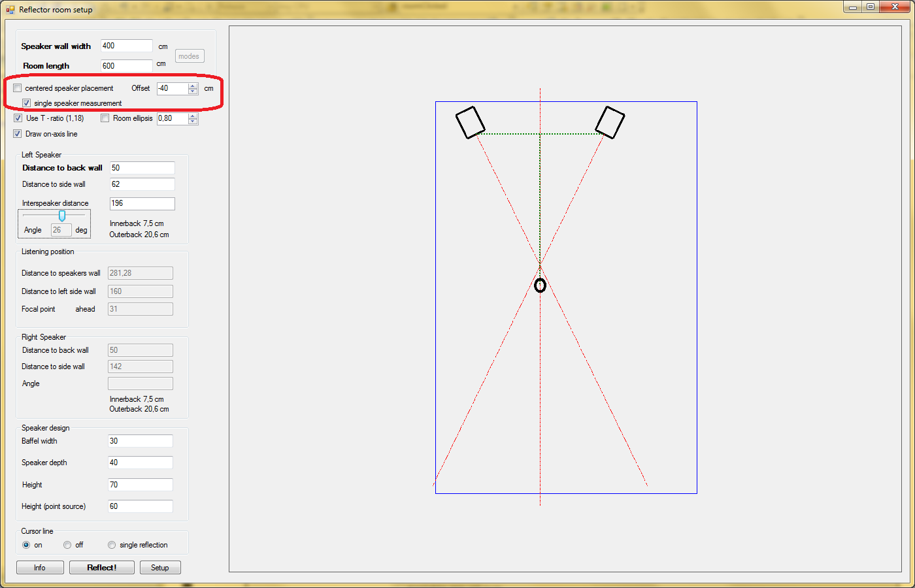The width and height of the screenshot is (915, 588).
Task: Click the 'Reflector room setup' window title
Action: point(56,10)
